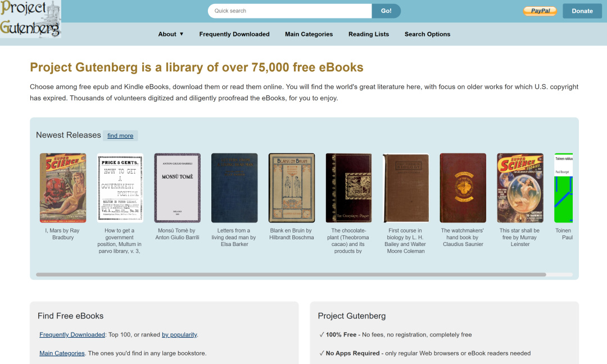Go to Reading Lists menu item
The height and width of the screenshot is (364, 607).
(x=369, y=34)
